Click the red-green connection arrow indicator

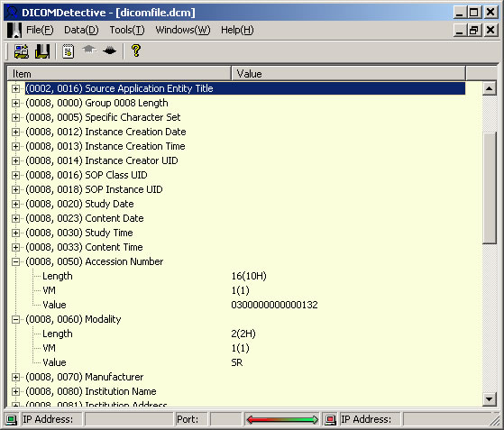(282, 419)
